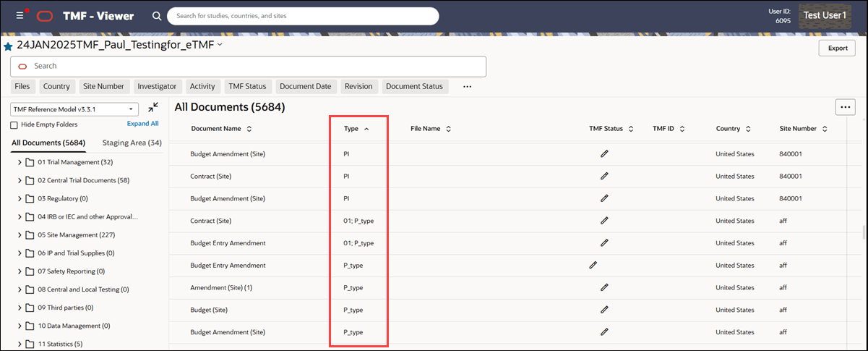This screenshot has height=351, width=868.
Task: Sort by Country column arrows
Action: click(x=749, y=129)
